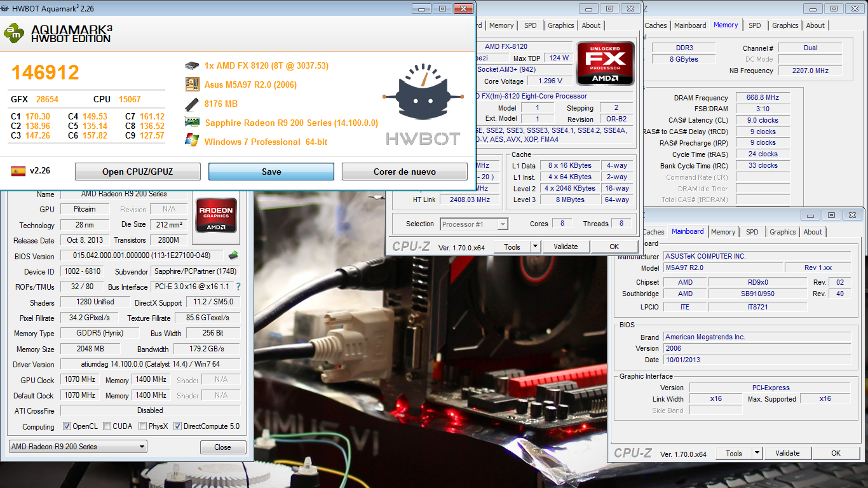Click the total score 146912
868x488 pixels.
[x=44, y=72]
